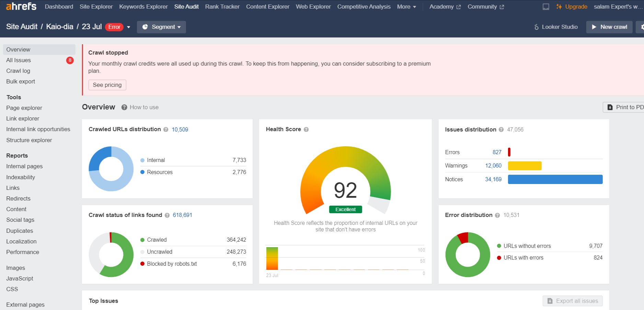
Task: Click the 827 Errors count
Action: [497, 152]
